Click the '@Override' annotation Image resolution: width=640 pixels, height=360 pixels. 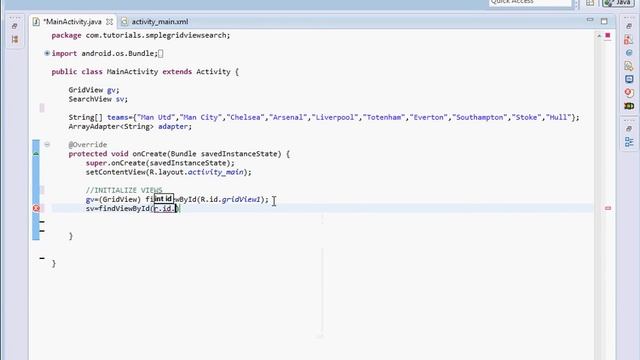(88, 145)
